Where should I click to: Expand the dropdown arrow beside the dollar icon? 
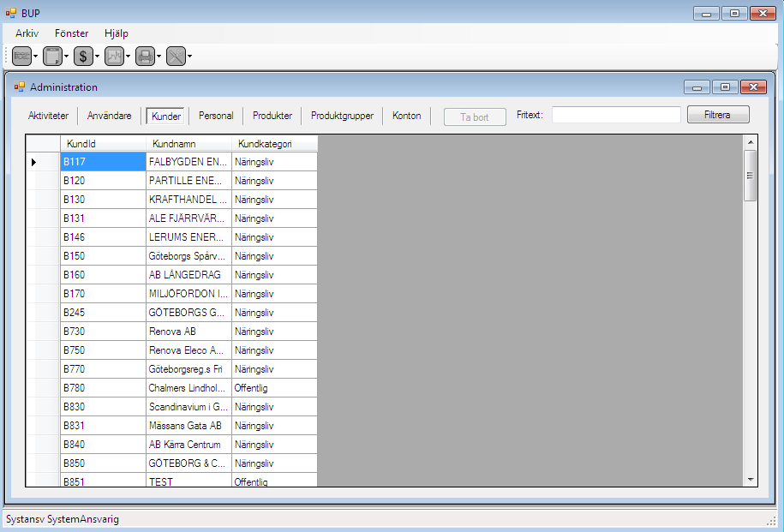pos(98,57)
